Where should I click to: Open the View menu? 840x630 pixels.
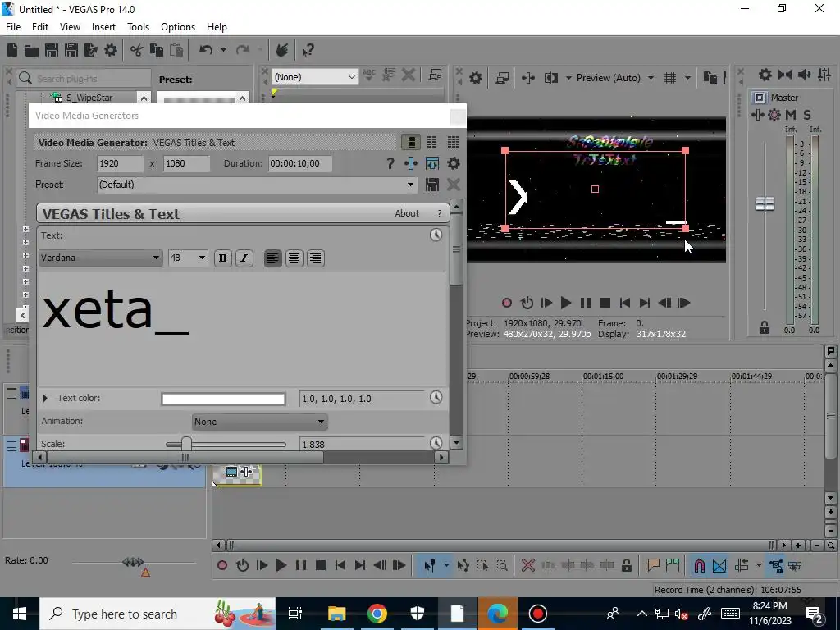pos(71,27)
